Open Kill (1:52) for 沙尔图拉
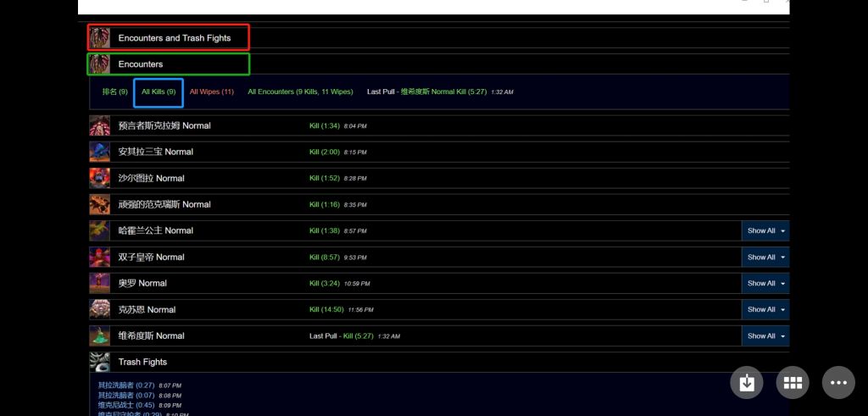 click(325, 178)
